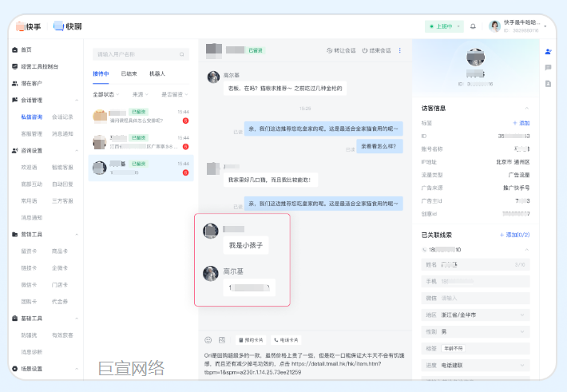Focus the 请输入用户名称 search field

pos(141,54)
